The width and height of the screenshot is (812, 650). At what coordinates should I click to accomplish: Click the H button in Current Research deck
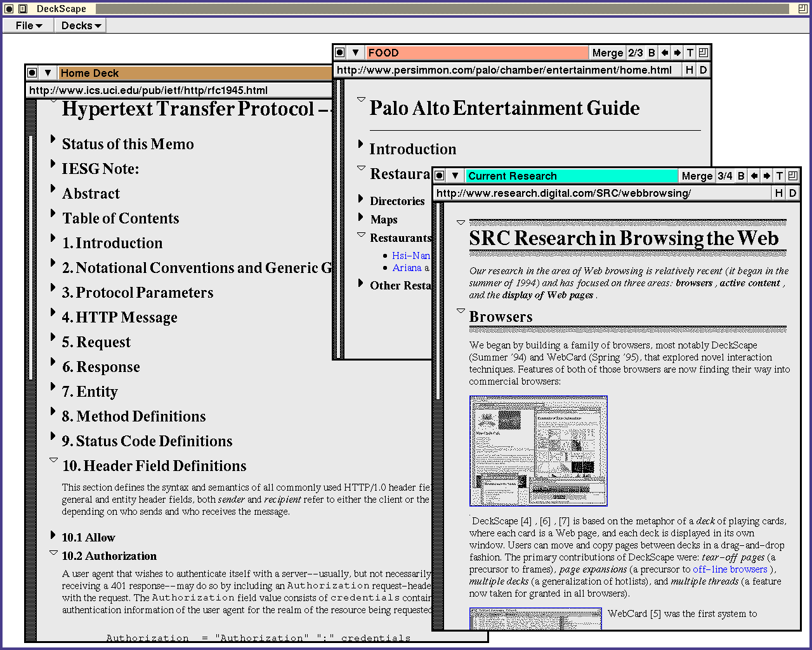pyautogui.click(x=779, y=193)
